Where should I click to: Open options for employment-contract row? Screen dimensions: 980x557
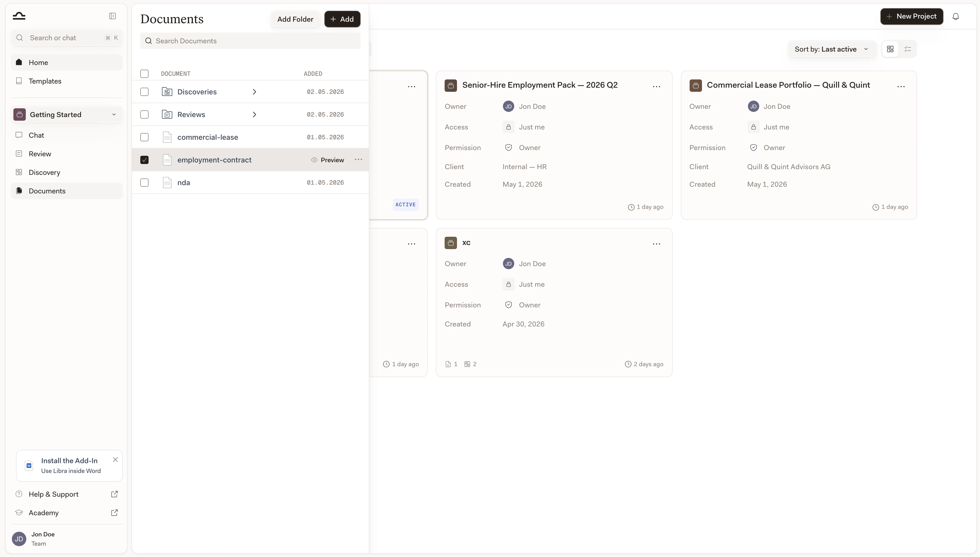[358, 160]
